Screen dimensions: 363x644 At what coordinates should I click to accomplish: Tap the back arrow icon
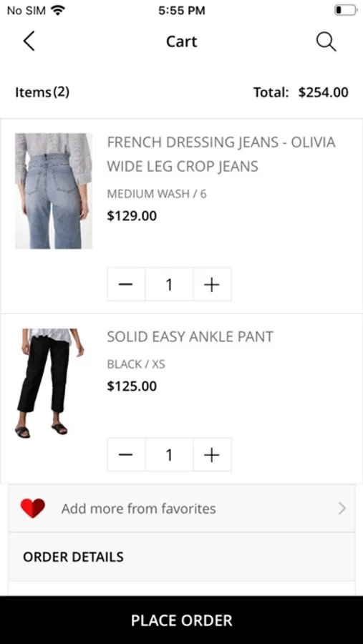coord(29,42)
